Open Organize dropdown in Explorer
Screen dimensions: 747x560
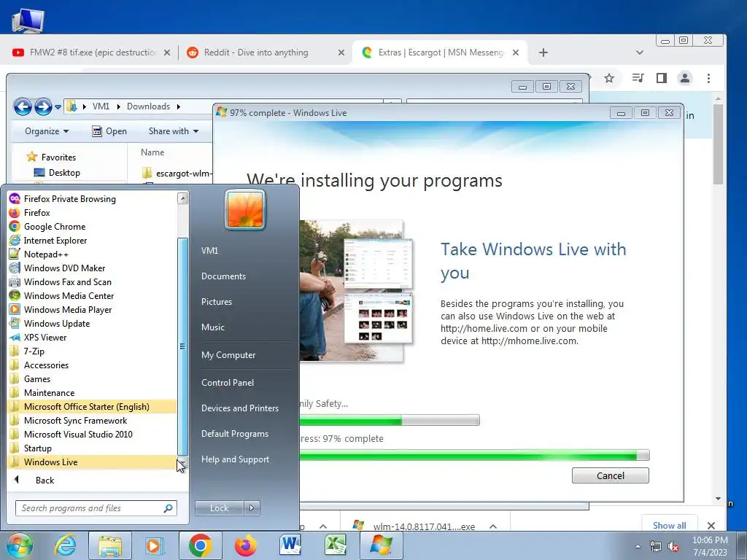[x=47, y=131]
